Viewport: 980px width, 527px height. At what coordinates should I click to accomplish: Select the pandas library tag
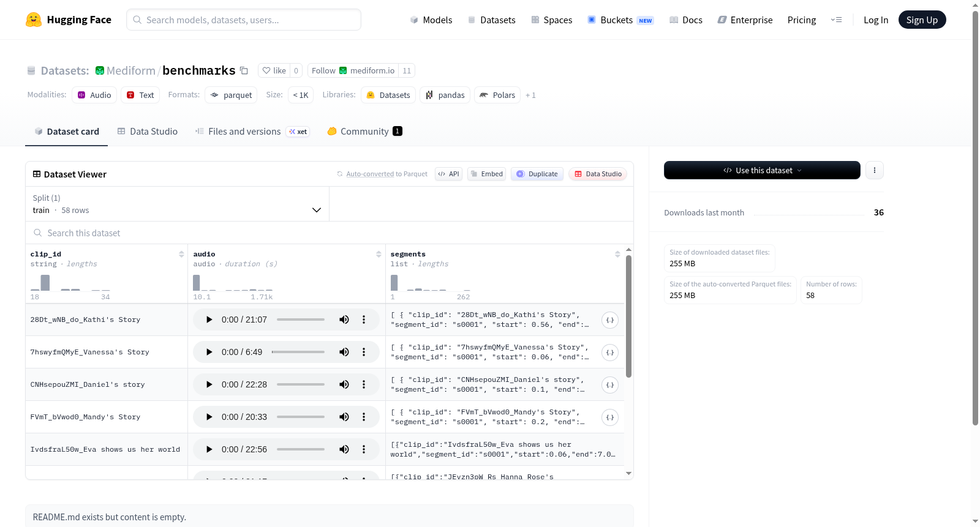coord(445,95)
